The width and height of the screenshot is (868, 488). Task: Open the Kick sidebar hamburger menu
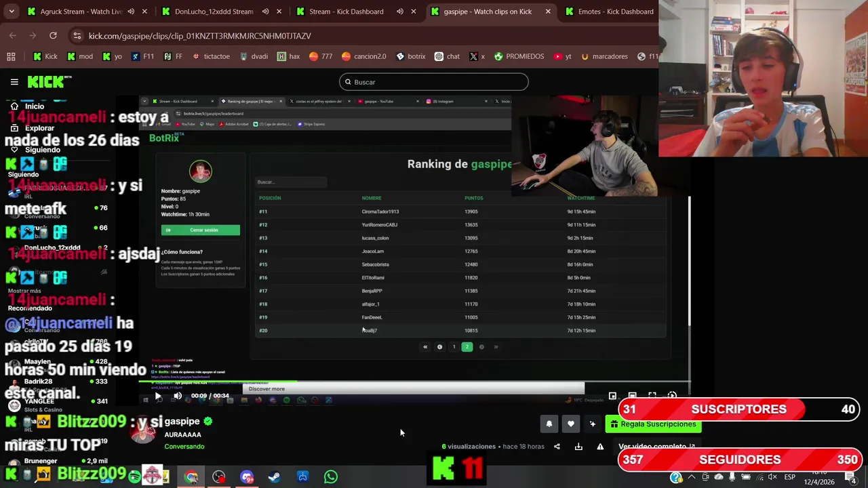tap(14, 82)
